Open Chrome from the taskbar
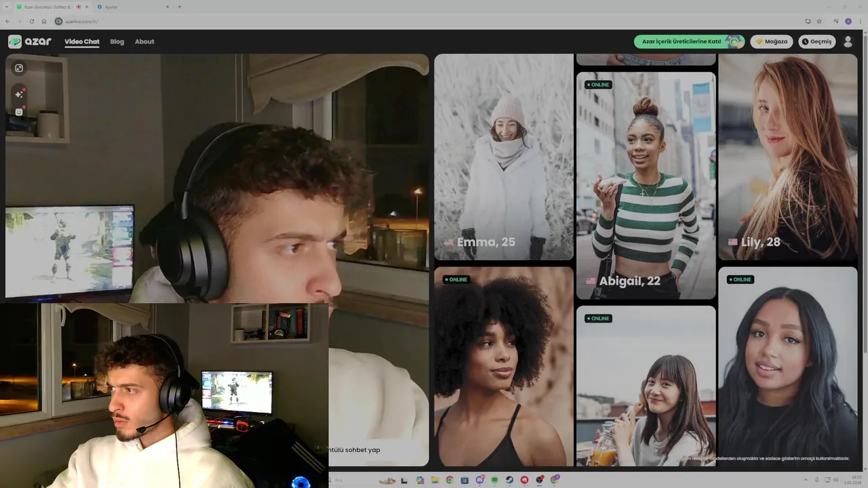Viewport: 868px width, 488px height. click(x=449, y=480)
